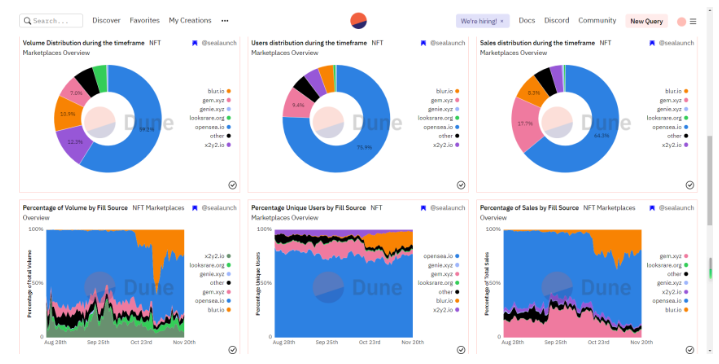
Task: Click bookmark icon on Percentage of Volume chart
Action: 194,208
